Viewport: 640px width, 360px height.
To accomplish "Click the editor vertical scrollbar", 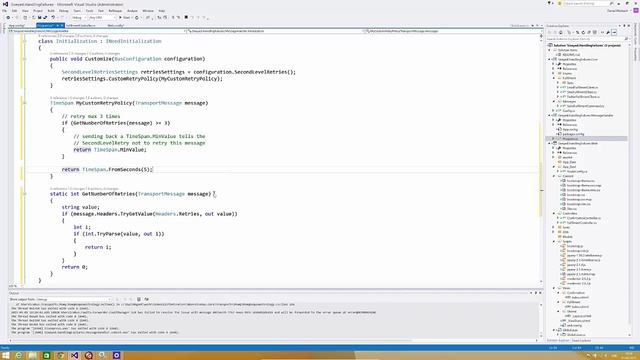I will tap(542, 159).
